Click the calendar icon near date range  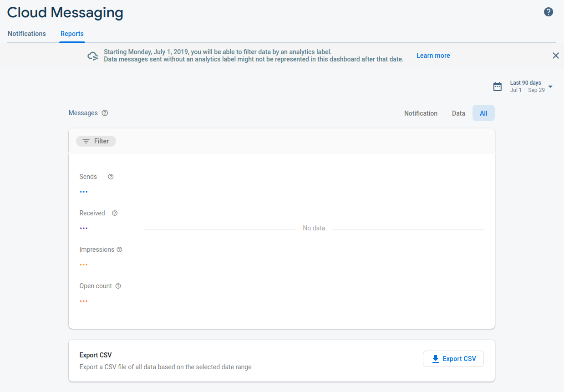pos(498,86)
